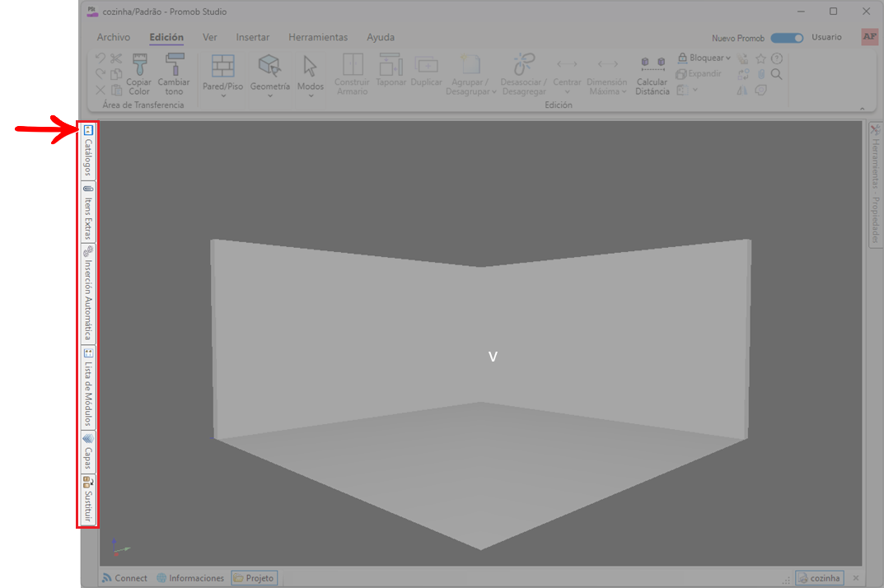Click the Agrupar / Desagrupar icon
Image resolution: width=884 pixels, height=588 pixels.
470,65
